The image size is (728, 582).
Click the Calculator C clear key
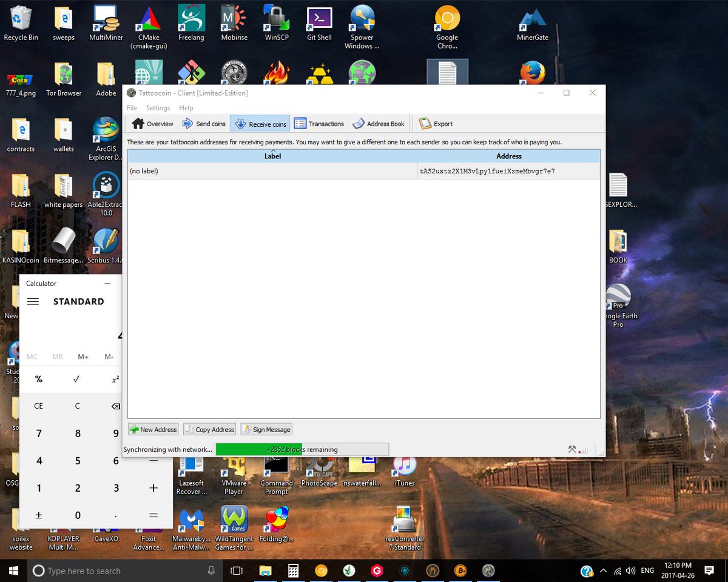point(77,406)
